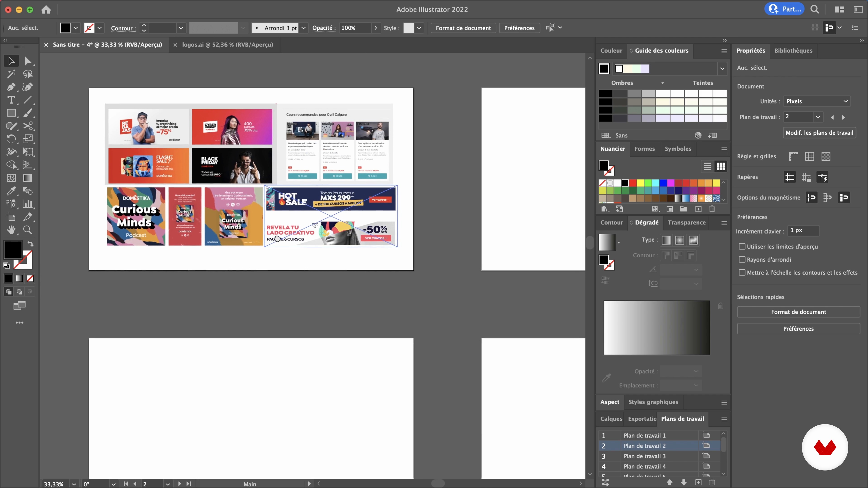Click Format de document in control bar
The image size is (868, 488).
(x=463, y=28)
